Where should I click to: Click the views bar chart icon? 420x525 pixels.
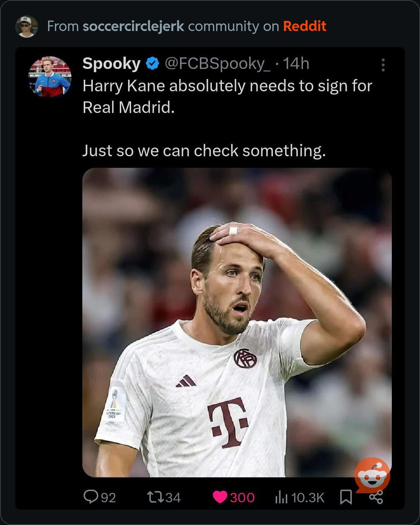pos(281,498)
